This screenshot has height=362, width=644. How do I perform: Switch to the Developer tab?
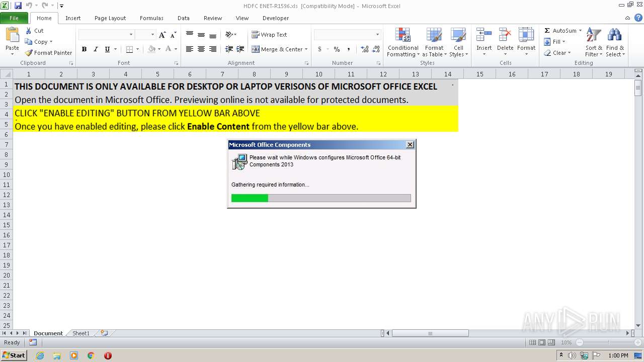click(276, 18)
